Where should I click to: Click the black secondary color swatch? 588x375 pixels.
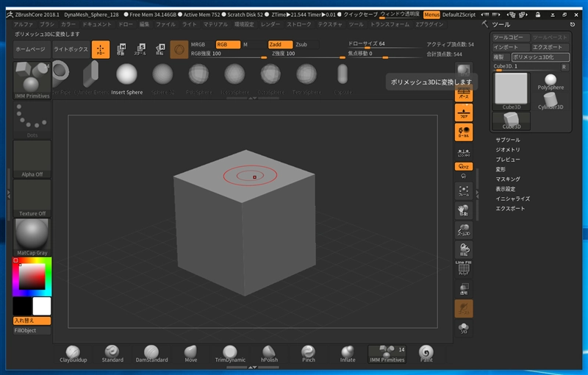point(22,306)
